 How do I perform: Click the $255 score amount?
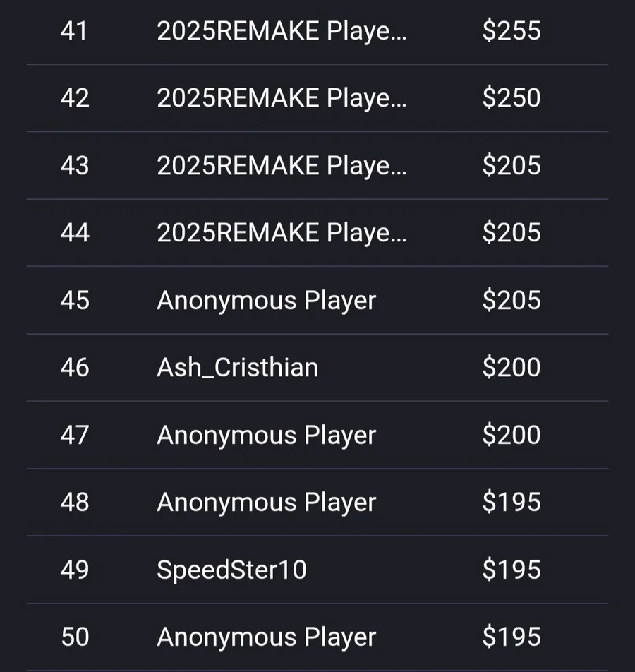pos(511,31)
